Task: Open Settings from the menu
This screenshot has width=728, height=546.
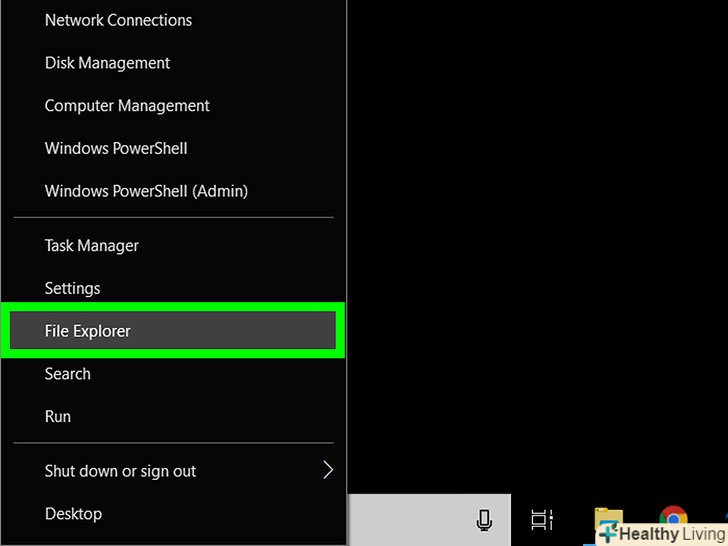Action: coord(173,288)
